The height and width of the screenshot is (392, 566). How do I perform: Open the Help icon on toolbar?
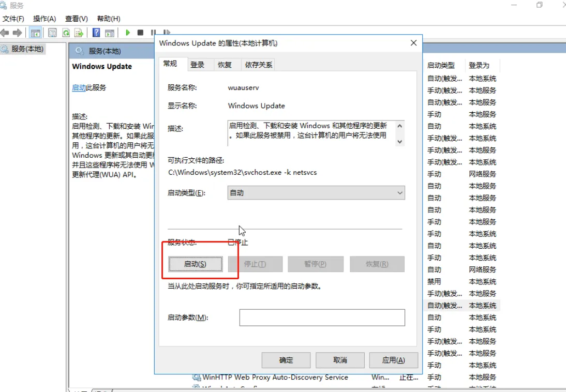point(96,32)
